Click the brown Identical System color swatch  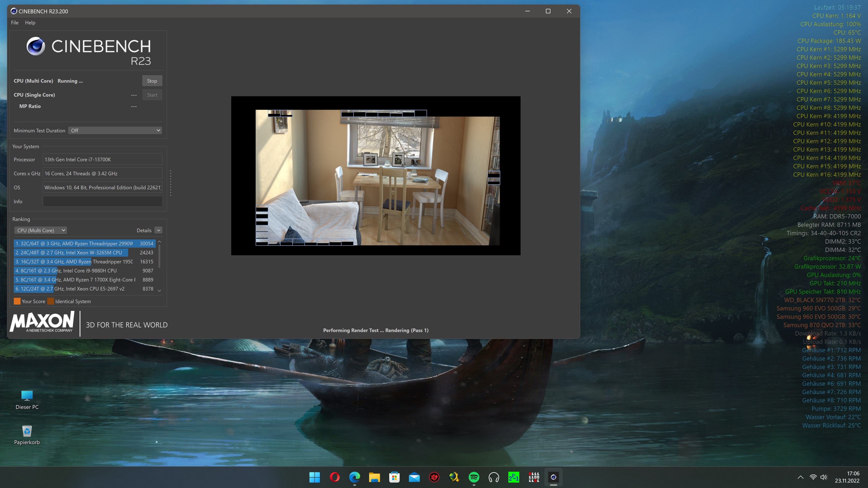51,301
